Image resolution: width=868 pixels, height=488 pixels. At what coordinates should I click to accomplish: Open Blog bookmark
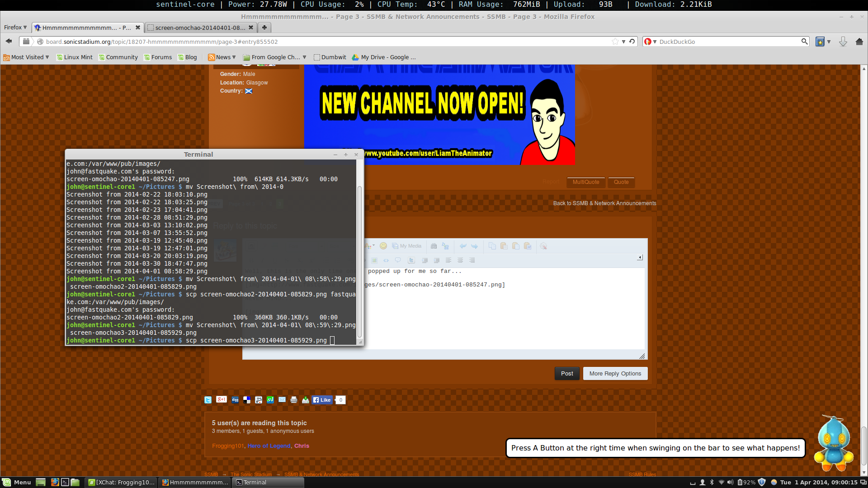click(x=188, y=57)
